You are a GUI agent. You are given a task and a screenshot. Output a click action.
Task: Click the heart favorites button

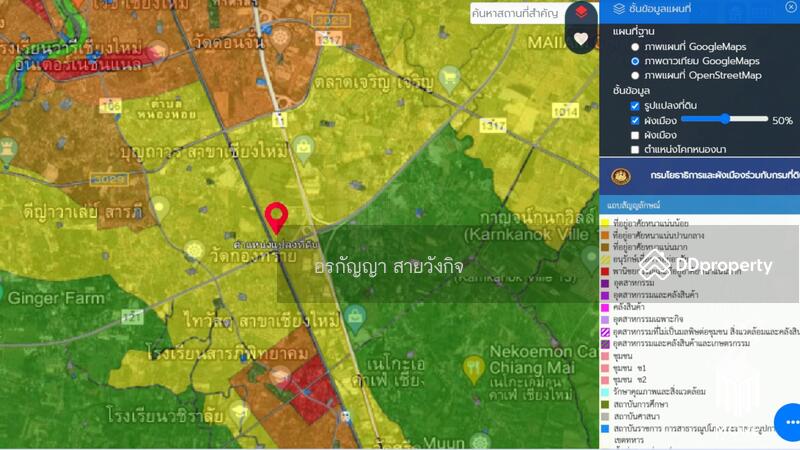coord(581,39)
